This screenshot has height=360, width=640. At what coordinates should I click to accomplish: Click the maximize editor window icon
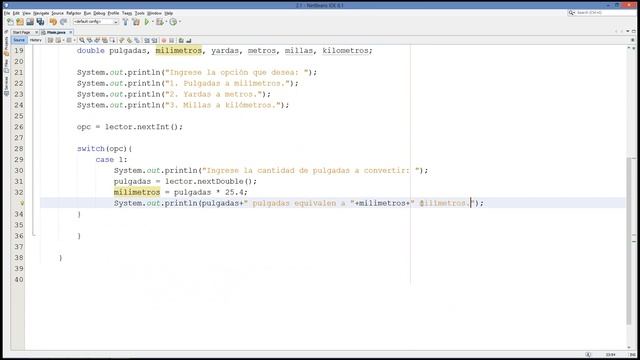pos(633,31)
